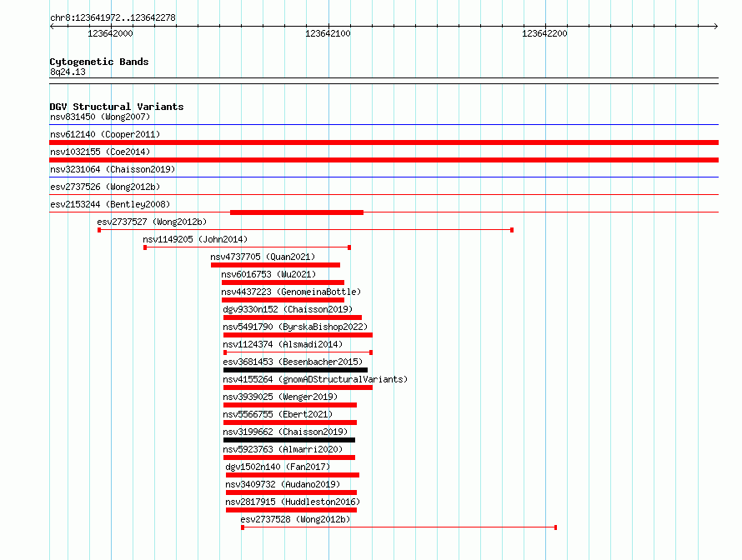This screenshot has width=742, height=560.
Task: Click the red bar under nsv5491790
Action: pyautogui.click(x=298, y=335)
